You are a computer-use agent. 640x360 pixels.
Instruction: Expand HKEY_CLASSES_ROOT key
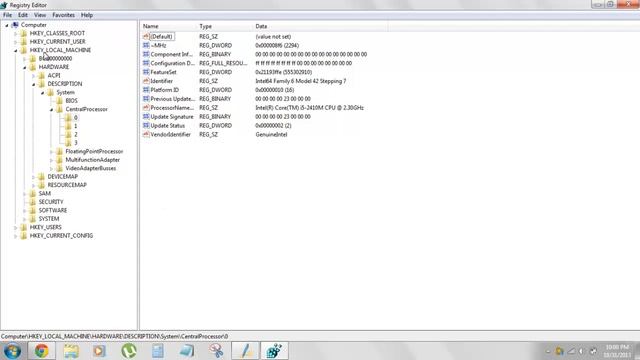tap(16, 33)
